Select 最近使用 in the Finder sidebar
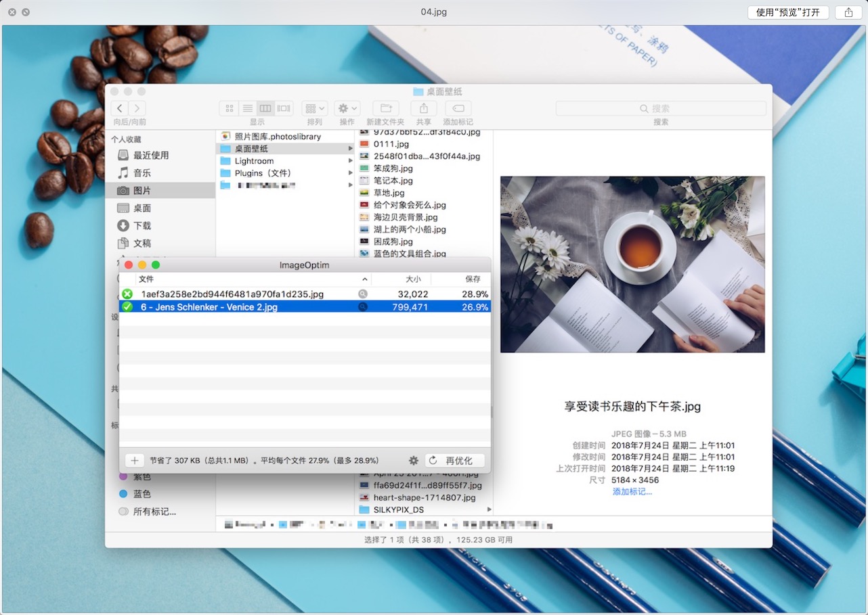868x615 pixels. point(160,155)
